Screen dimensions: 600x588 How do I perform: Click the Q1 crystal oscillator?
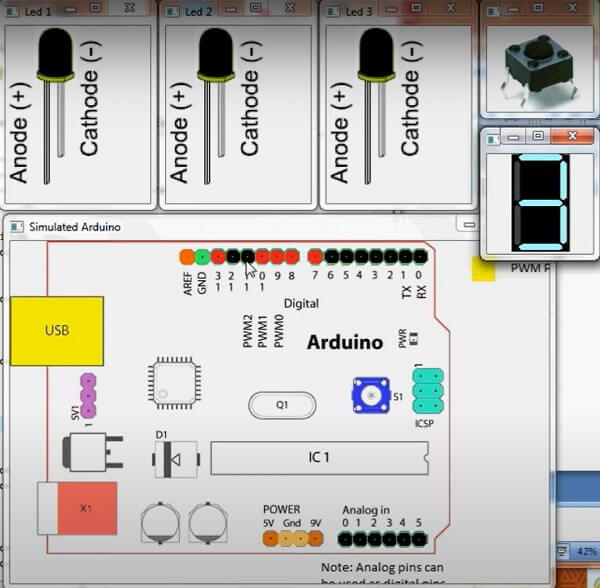pos(282,405)
